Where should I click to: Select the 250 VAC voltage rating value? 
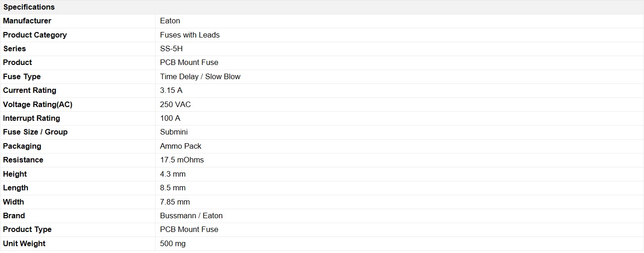coord(176,104)
